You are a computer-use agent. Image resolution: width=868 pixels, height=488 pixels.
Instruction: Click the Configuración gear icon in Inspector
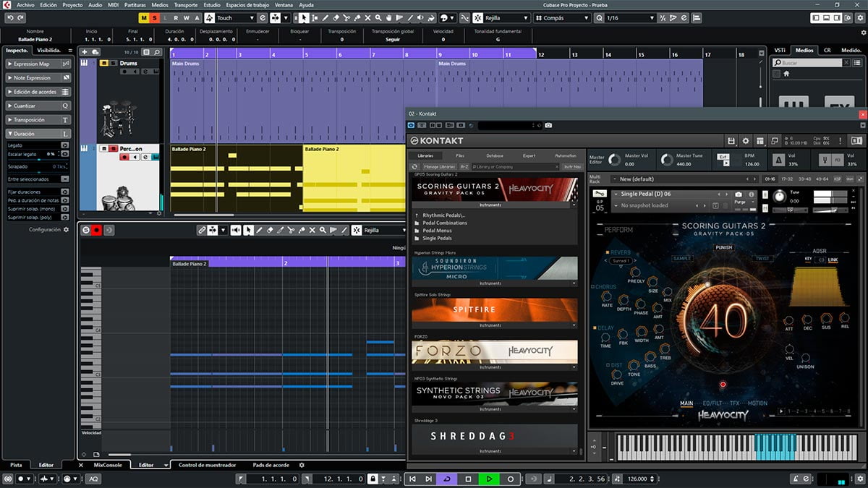click(x=66, y=229)
